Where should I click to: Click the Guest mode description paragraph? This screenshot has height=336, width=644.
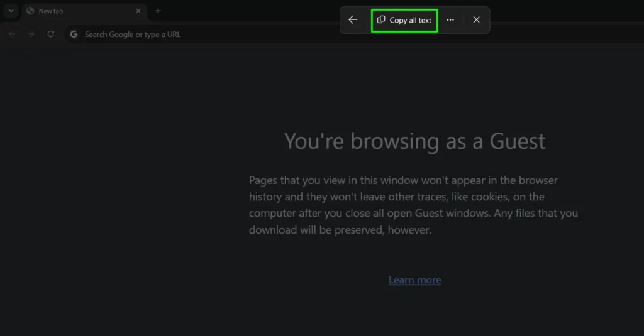pos(413,205)
